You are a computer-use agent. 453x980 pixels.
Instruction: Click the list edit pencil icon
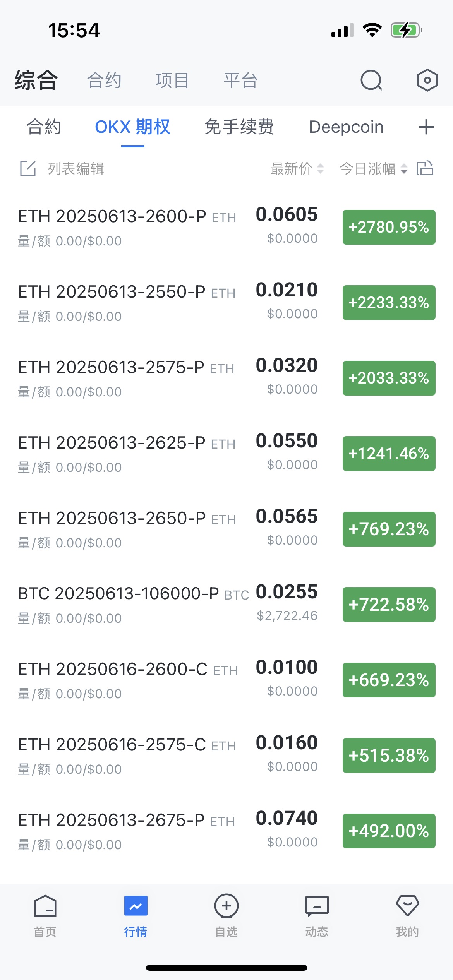[28, 168]
